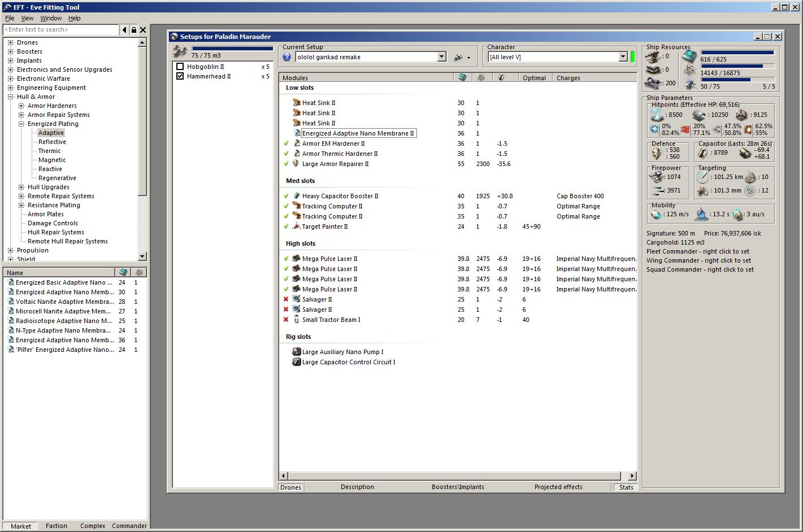This screenshot has width=803, height=532.
Task: Click the drone bay icon above drone list
Action: click(180, 51)
